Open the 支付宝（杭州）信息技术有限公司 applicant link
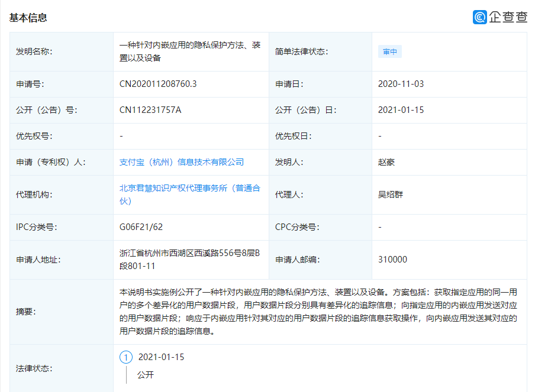This screenshot has height=392, width=535. click(x=182, y=162)
